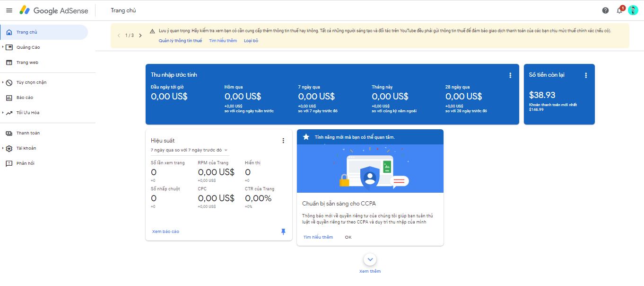644x286 pixels.
Task: Go to next notification in banner
Action: pos(140,36)
